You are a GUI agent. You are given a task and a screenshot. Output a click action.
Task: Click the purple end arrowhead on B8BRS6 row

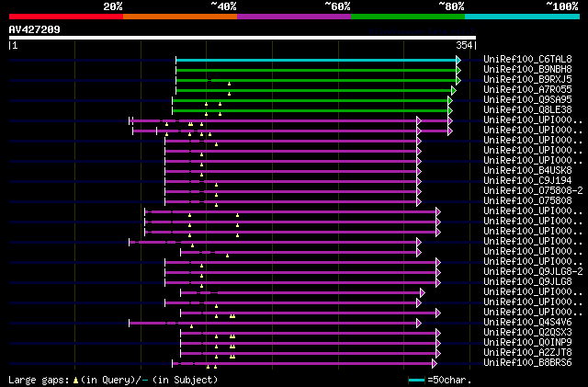(435, 364)
